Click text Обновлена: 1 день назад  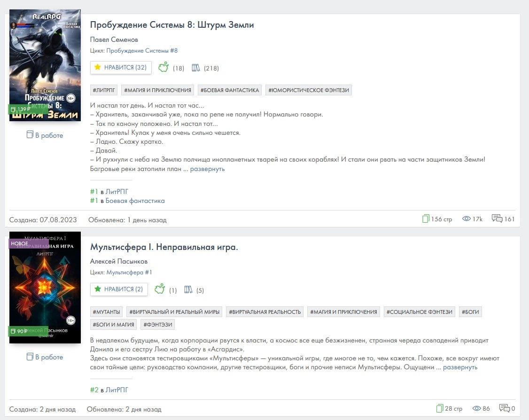point(127,220)
